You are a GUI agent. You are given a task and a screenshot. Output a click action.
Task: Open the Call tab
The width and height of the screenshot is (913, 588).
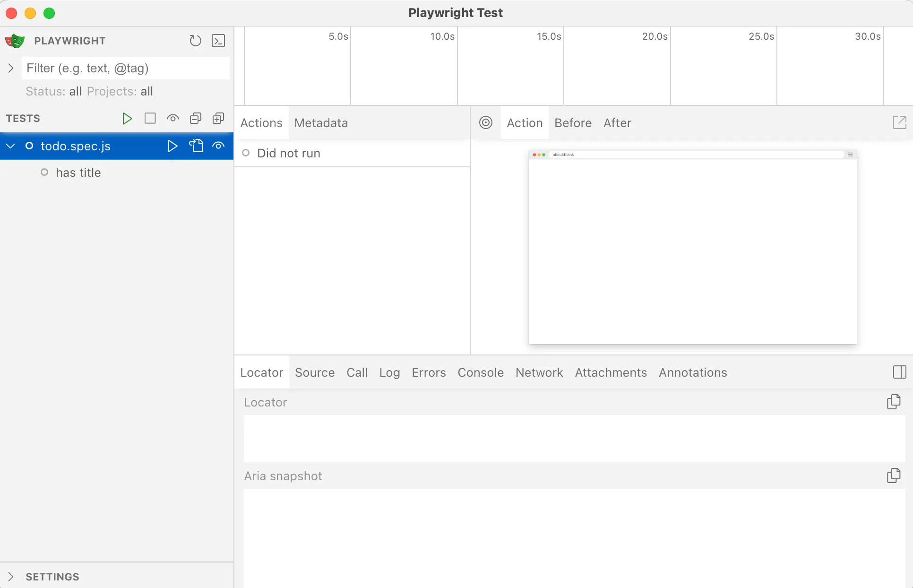tap(357, 372)
